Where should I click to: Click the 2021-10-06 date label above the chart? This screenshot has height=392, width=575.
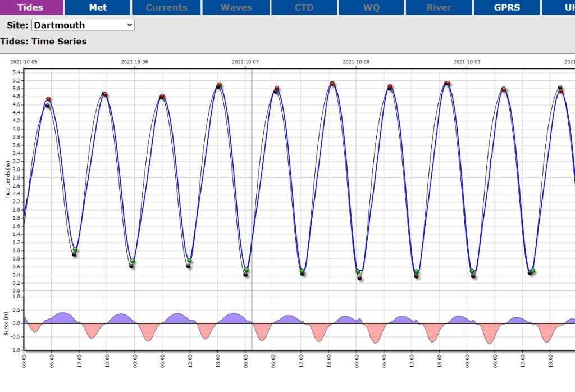pos(135,62)
